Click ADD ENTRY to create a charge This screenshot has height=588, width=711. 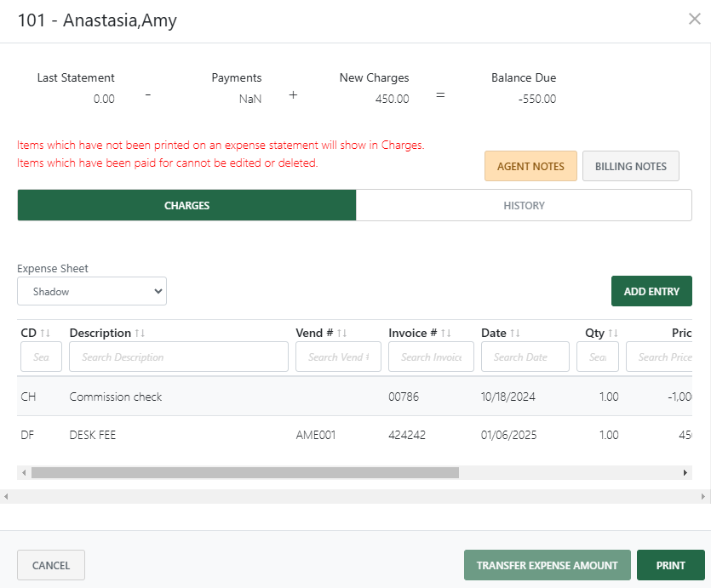point(651,290)
